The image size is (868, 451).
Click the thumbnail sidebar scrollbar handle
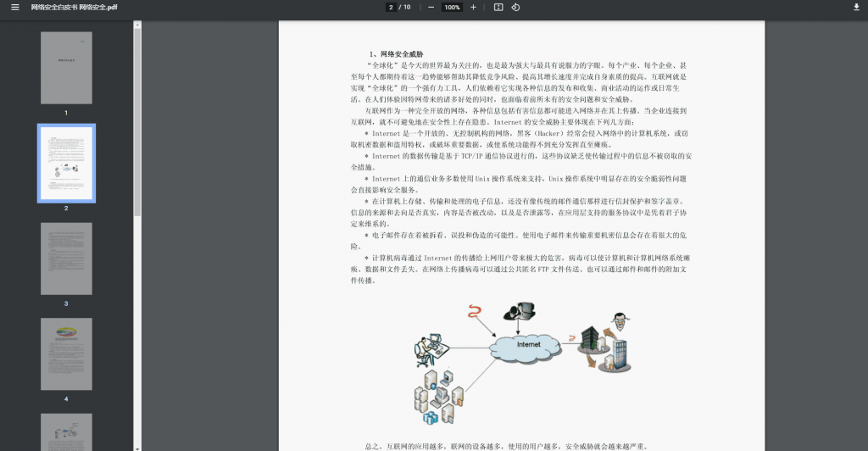pos(137,122)
